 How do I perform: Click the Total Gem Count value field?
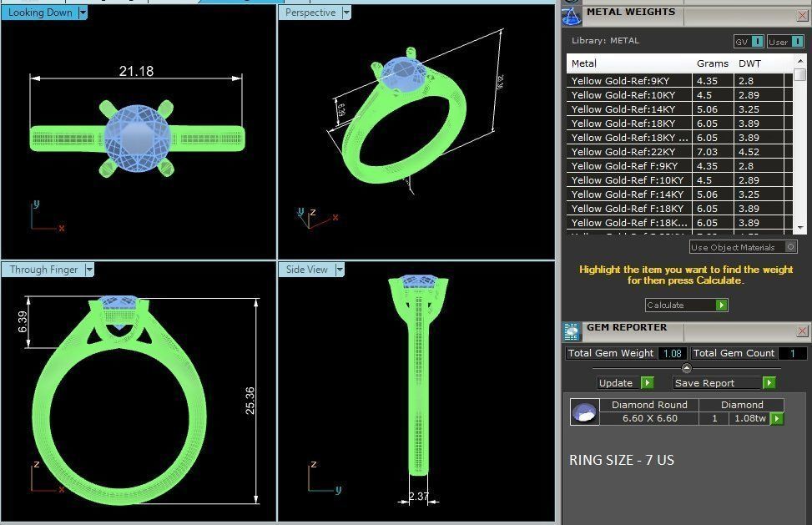[x=792, y=353]
